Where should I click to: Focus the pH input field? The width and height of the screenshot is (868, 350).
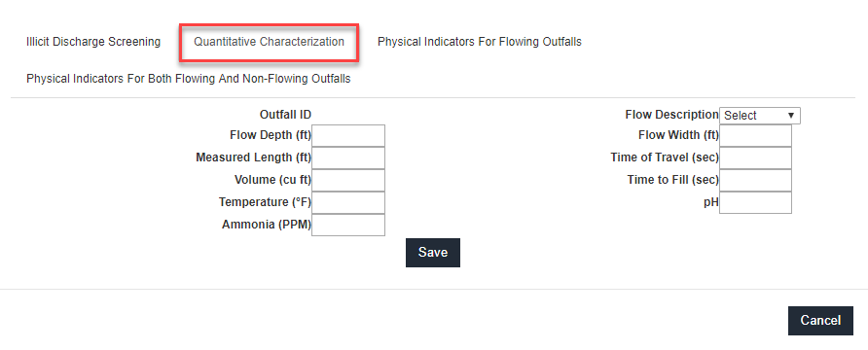[756, 202]
